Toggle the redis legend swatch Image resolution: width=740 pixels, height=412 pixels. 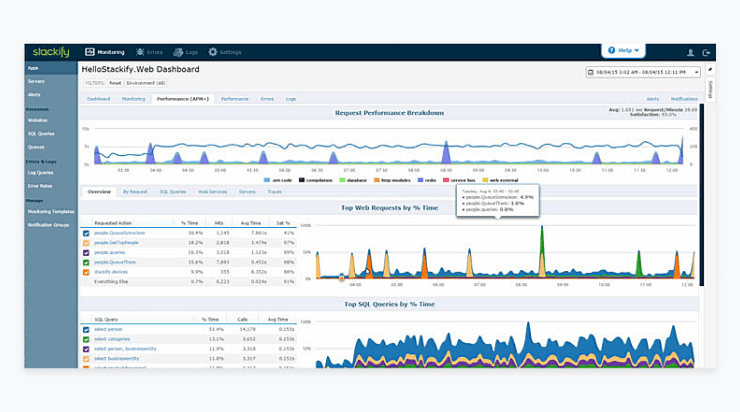pyautogui.click(x=420, y=180)
